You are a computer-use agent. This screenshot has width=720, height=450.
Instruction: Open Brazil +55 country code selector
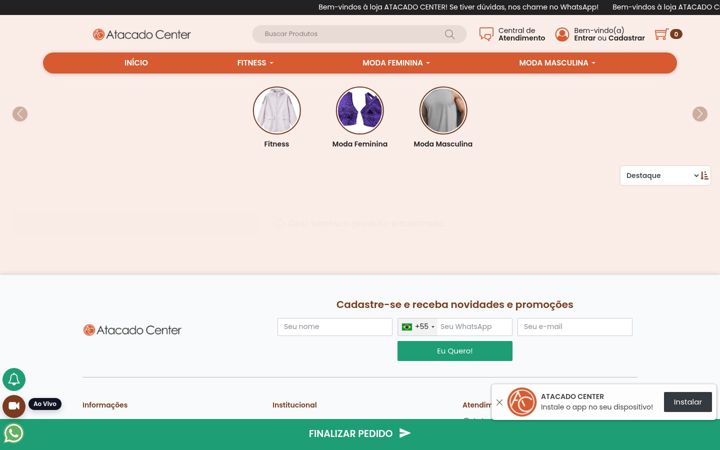click(417, 327)
